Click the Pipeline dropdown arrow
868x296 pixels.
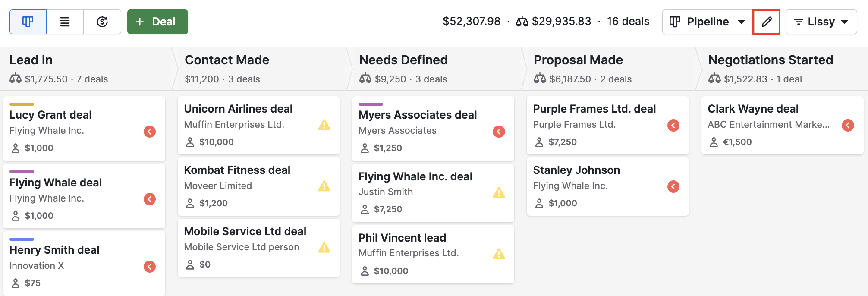click(741, 22)
